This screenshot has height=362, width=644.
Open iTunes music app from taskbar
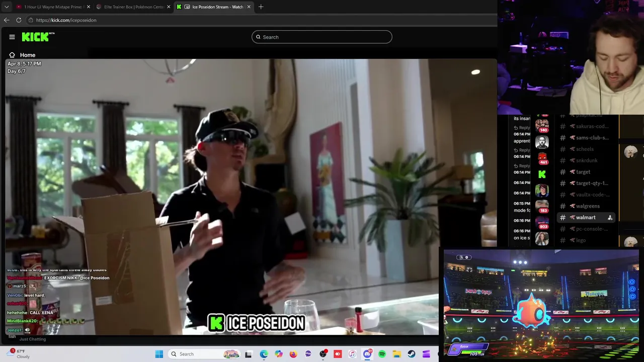click(352, 354)
